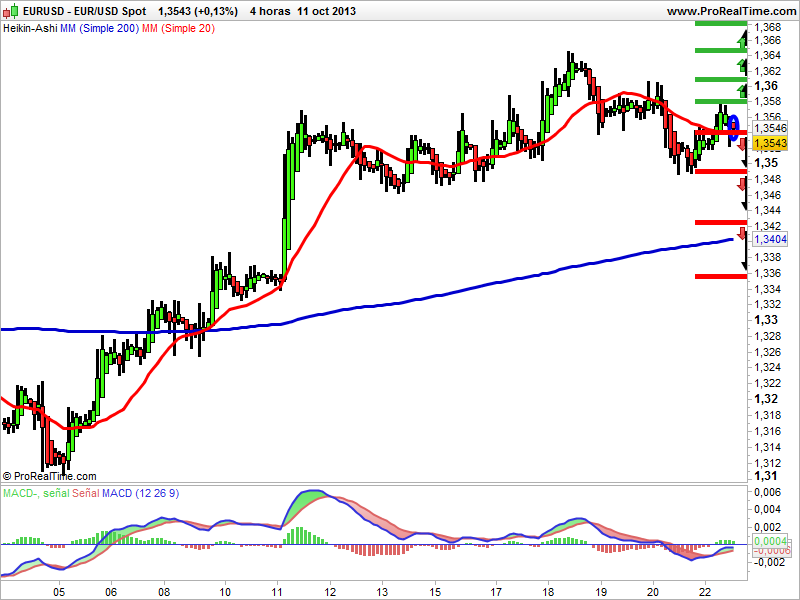The height and width of the screenshot is (600, 800).
Task: Click the 1,35 price axis label
Action: [x=767, y=163]
